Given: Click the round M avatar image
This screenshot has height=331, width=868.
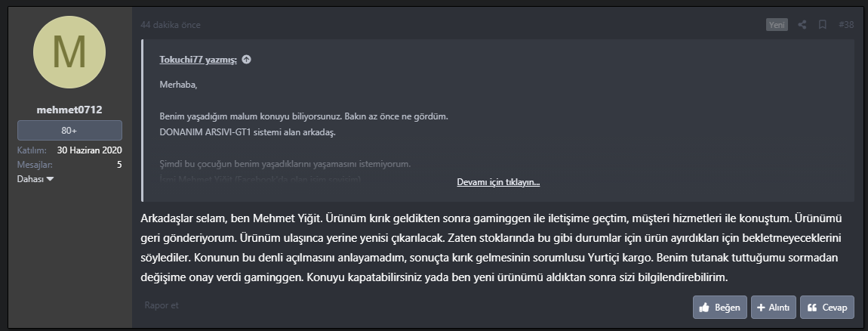Looking at the screenshot, I should click(x=69, y=52).
